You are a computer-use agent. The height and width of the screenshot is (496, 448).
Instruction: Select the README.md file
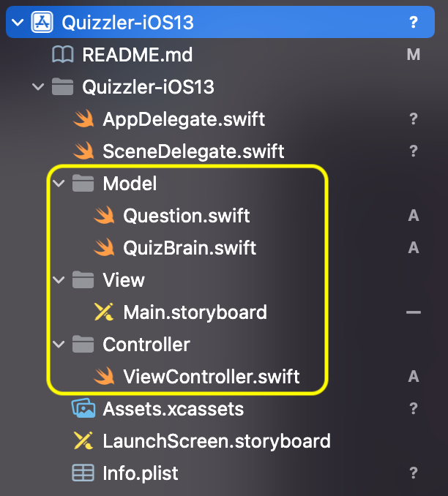click(138, 55)
